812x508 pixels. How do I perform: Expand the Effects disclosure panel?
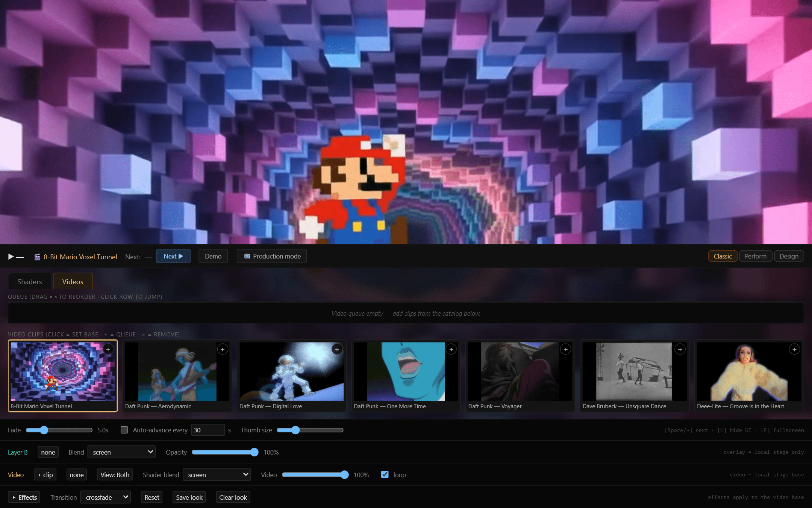pos(24,497)
